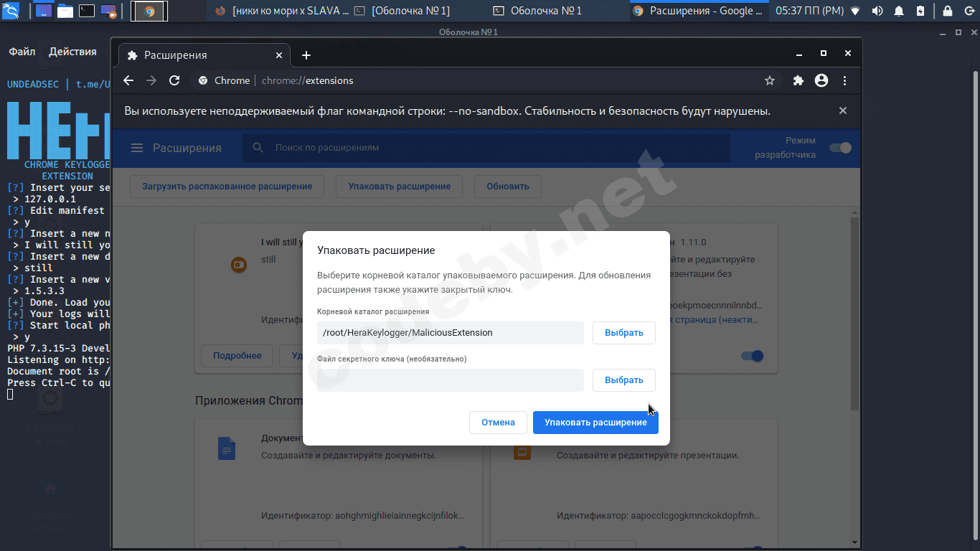The width and height of the screenshot is (980, 551).
Task: Click the search magnifier on the Extensions page
Action: click(257, 148)
